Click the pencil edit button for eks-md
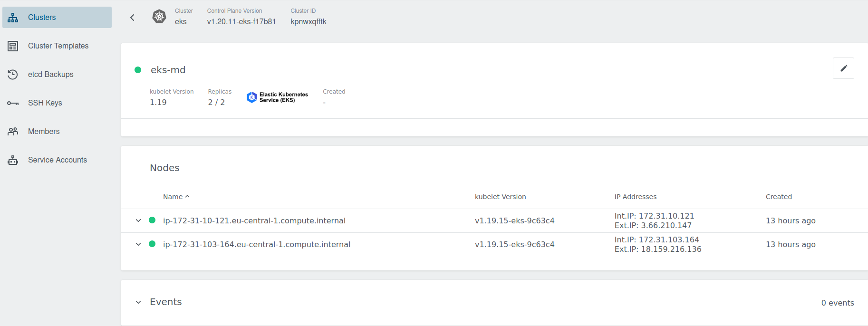Image resolution: width=868 pixels, height=326 pixels. [843, 68]
